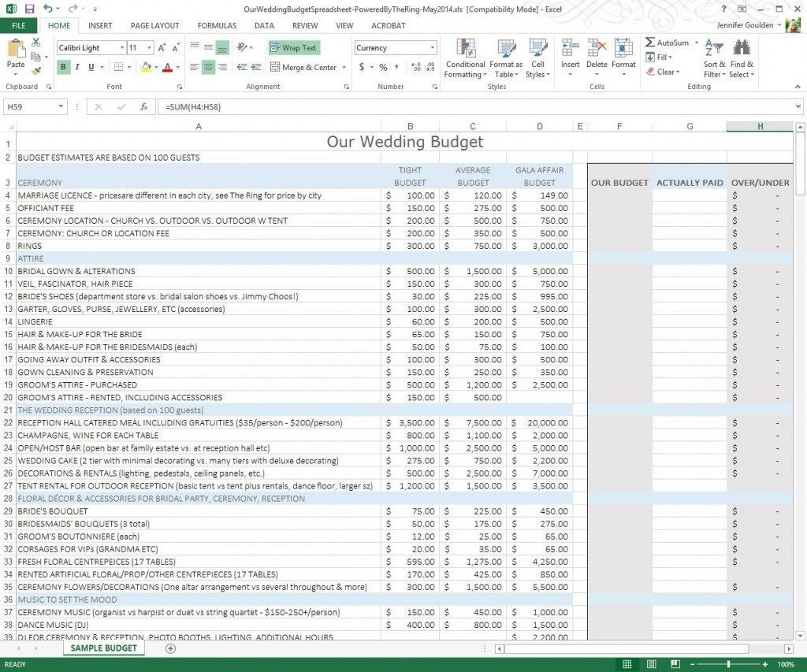Click the Save icon in Quick Access Toolbar
807x672 pixels.
(x=29, y=9)
